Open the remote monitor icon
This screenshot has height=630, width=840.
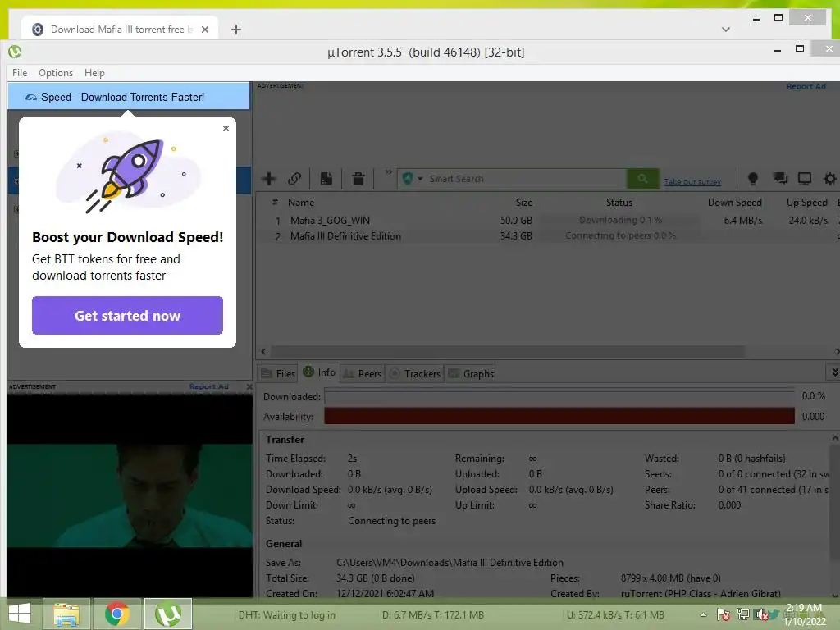(x=805, y=179)
